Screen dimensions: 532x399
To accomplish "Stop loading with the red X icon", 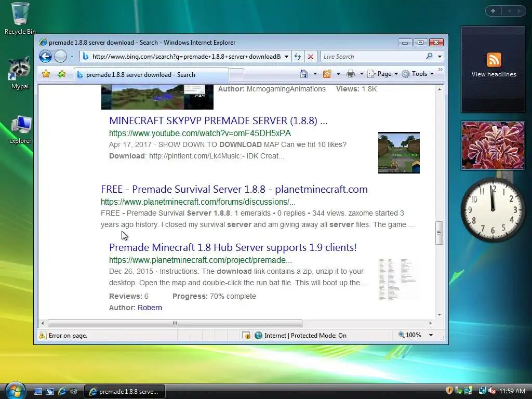I will click(x=311, y=57).
